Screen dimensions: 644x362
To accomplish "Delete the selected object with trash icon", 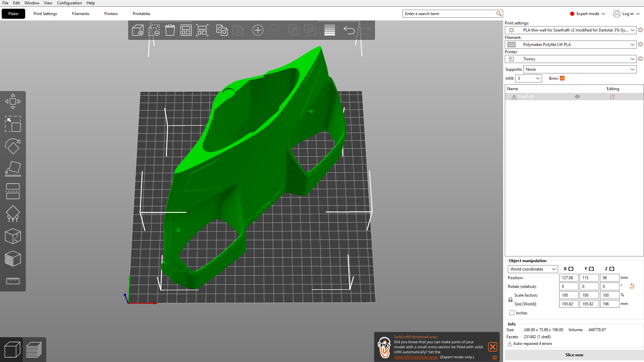I will 170,30.
